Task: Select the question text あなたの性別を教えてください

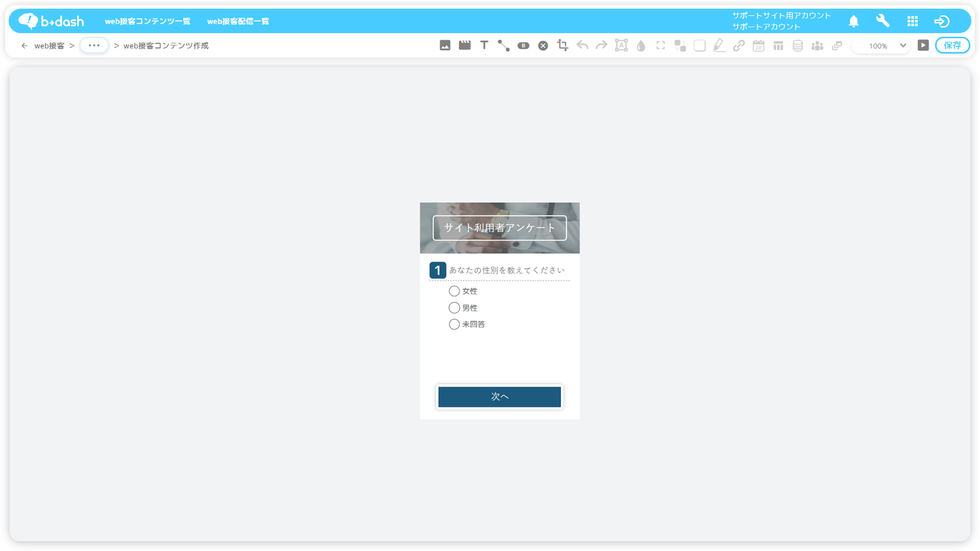Action: pyautogui.click(x=507, y=270)
